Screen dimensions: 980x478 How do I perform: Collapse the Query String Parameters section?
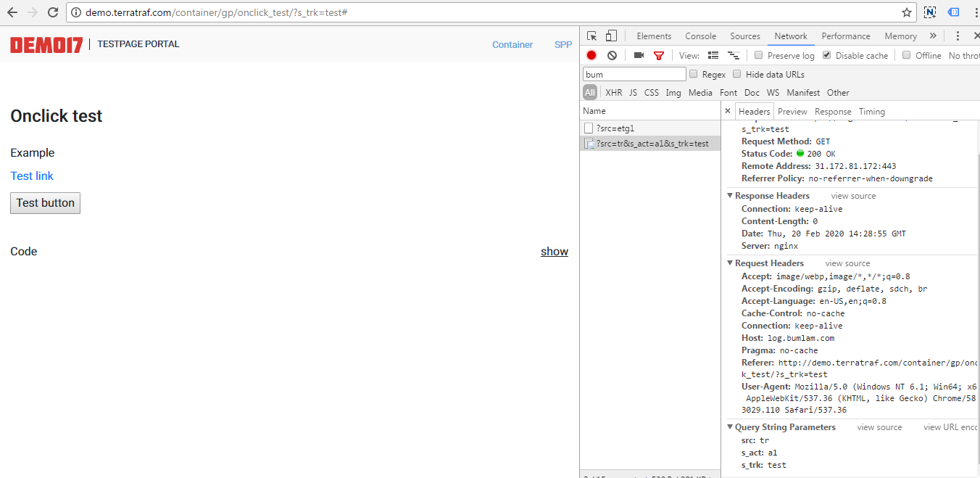tap(731, 427)
